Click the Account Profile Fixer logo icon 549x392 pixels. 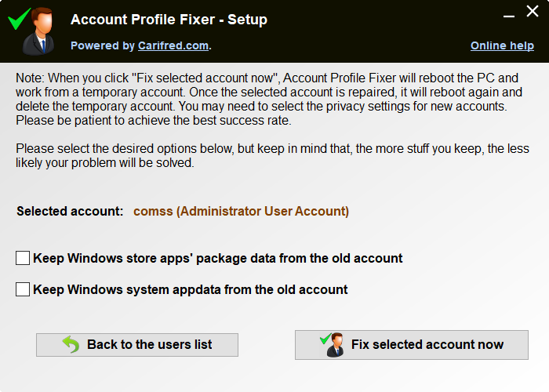point(31,30)
